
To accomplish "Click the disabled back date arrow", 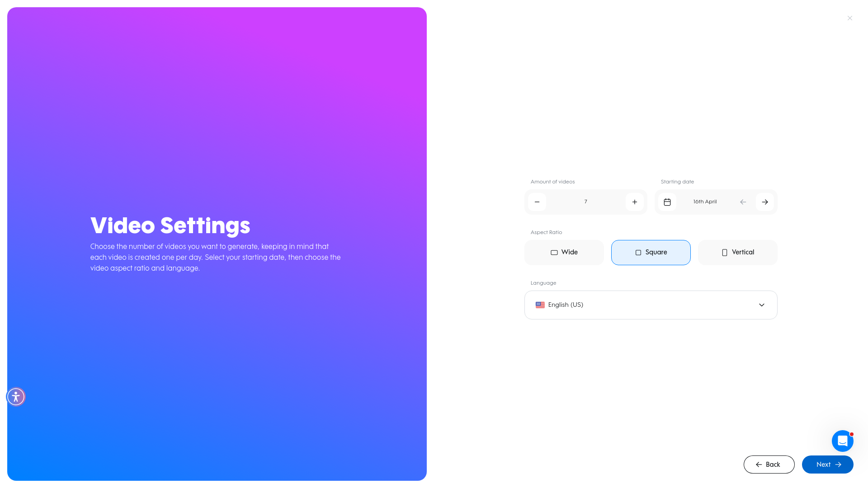I will (x=743, y=202).
